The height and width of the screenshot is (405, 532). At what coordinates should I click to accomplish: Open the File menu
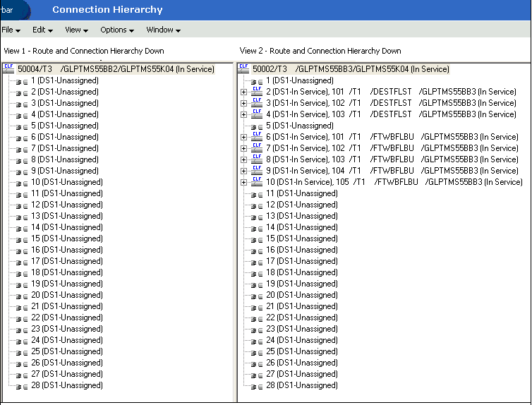[x=11, y=30]
